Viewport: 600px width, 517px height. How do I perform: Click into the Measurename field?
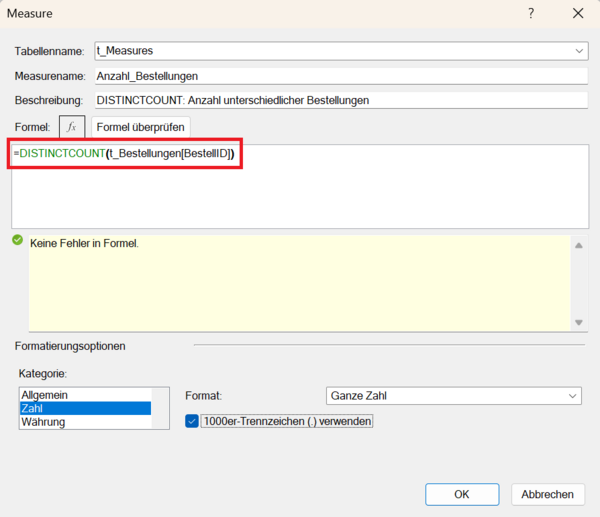click(x=340, y=75)
